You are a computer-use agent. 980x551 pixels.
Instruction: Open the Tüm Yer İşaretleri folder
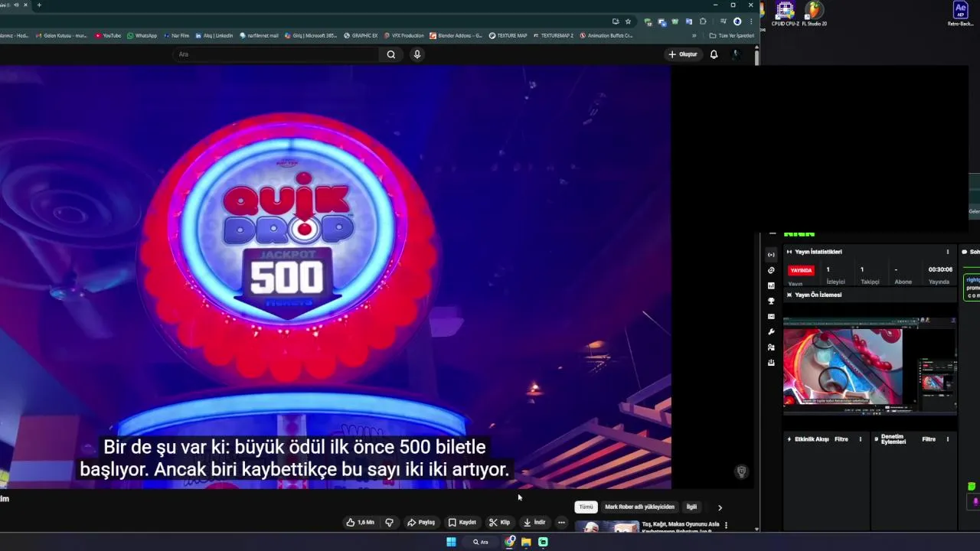click(732, 35)
